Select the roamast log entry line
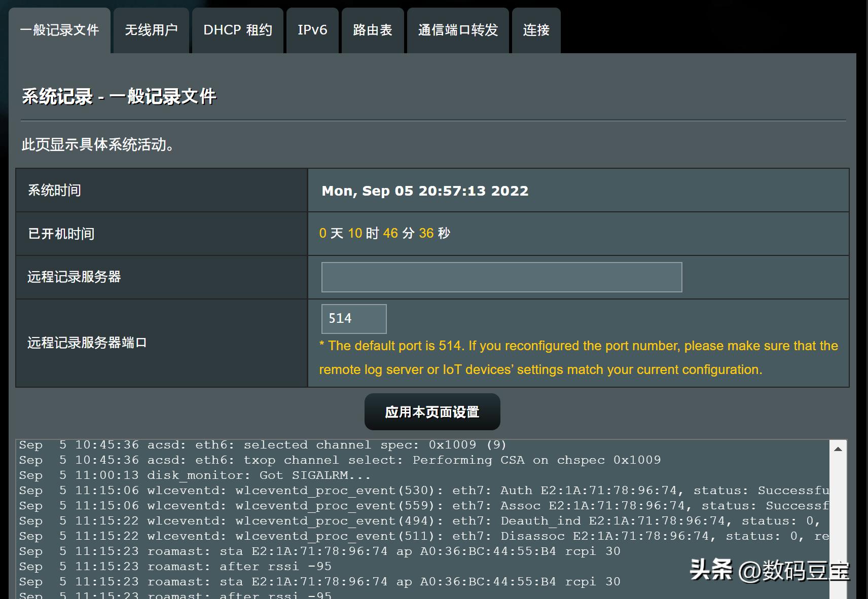The height and width of the screenshot is (599, 868). click(319, 551)
